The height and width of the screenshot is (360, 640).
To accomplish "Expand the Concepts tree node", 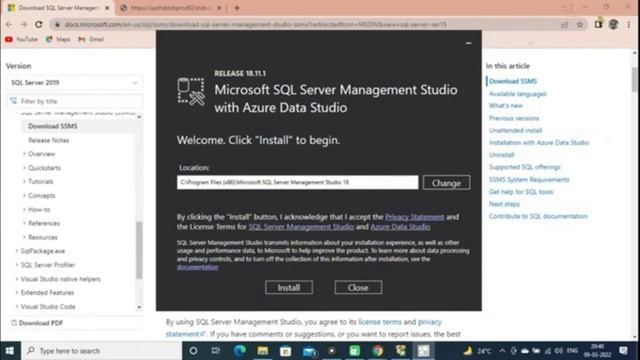I will click(24, 196).
